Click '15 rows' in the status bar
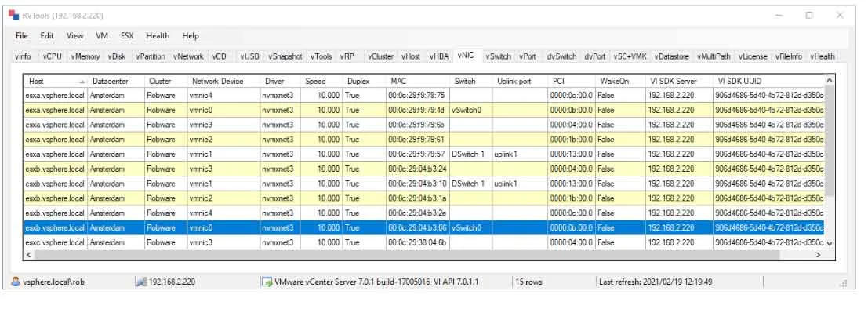This screenshot has height=309, width=868. (529, 282)
